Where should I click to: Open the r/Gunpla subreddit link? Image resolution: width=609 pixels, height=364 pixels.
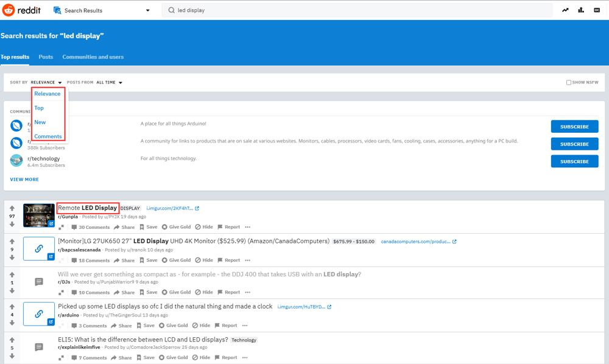tap(68, 217)
